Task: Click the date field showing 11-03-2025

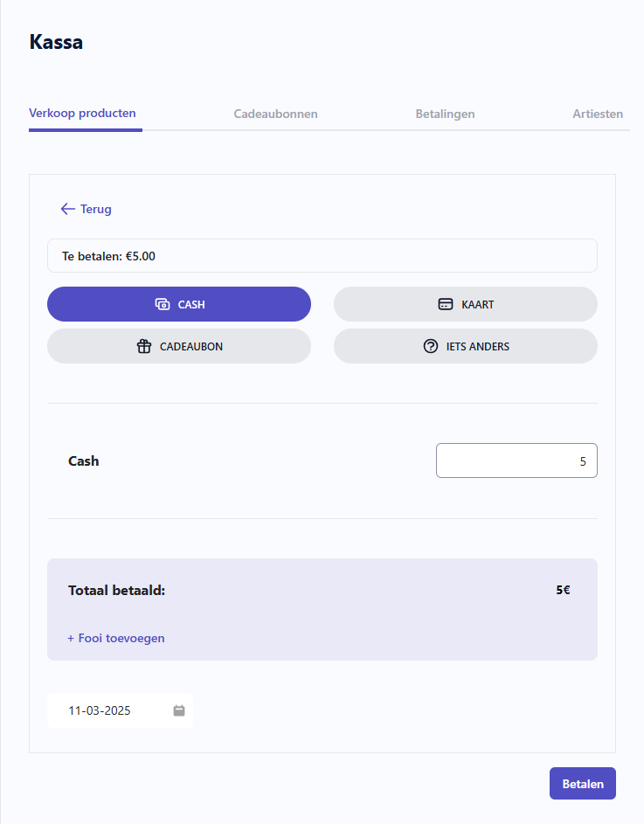Action: point(105,710)
